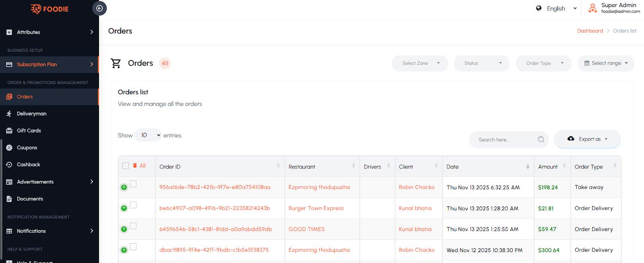Click the red trash delete All icon
Viewport: 644px width, 263px height.
pyautogui.click(x=135, y=166)
